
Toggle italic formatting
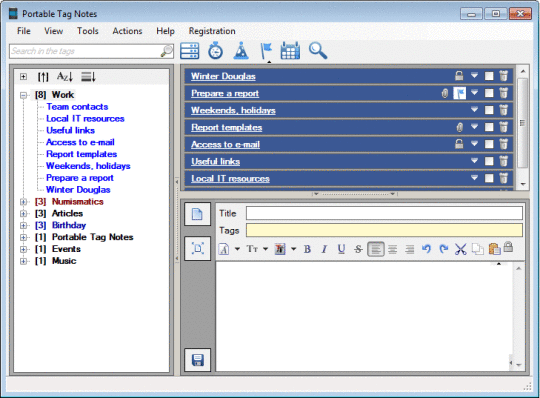click(324, 249)
